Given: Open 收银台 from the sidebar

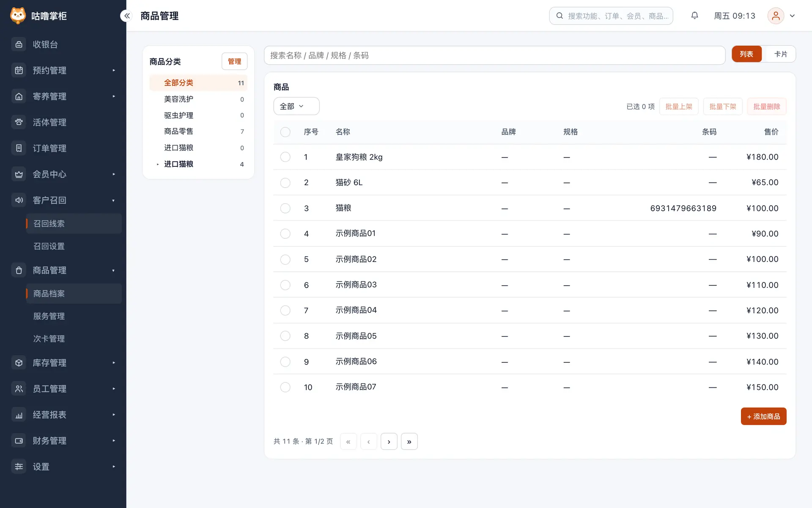Looking at the screenshot, I should (x=63, y=44).
